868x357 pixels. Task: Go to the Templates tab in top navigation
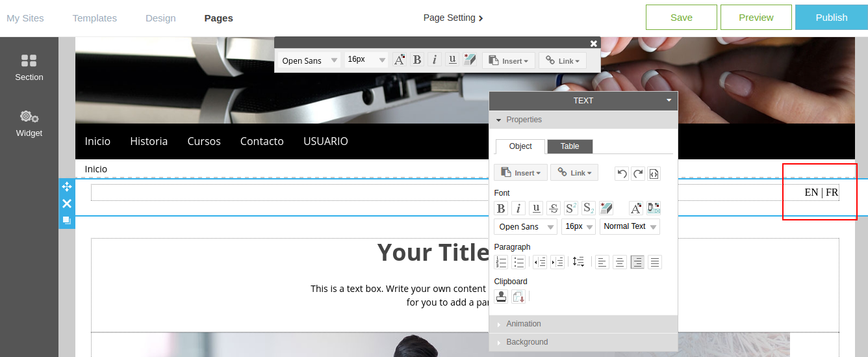[95, 18]
